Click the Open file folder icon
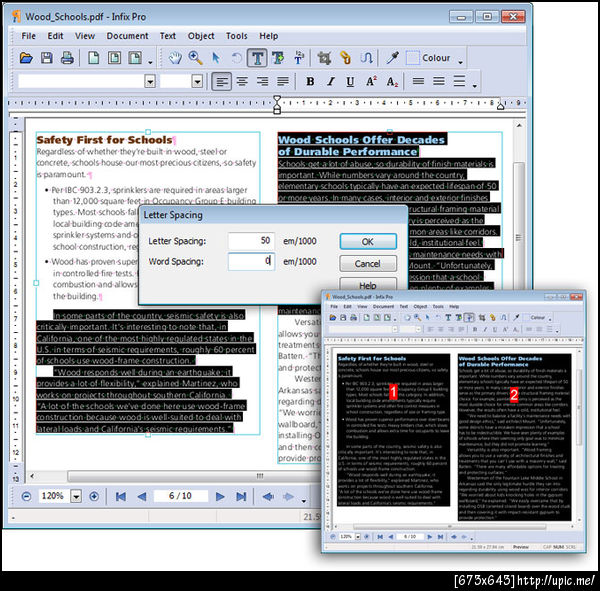 (x=26, y=58)
